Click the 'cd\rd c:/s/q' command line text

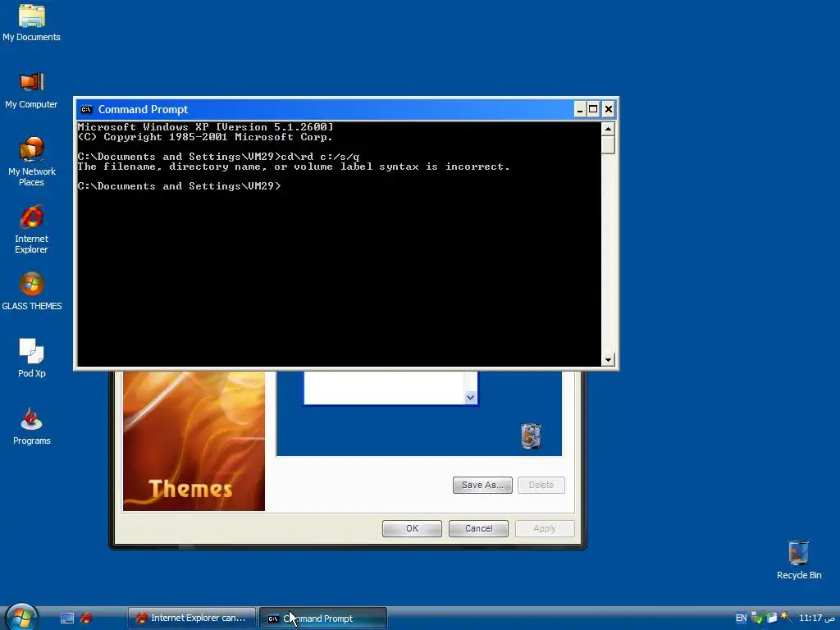tap(321, 157)
